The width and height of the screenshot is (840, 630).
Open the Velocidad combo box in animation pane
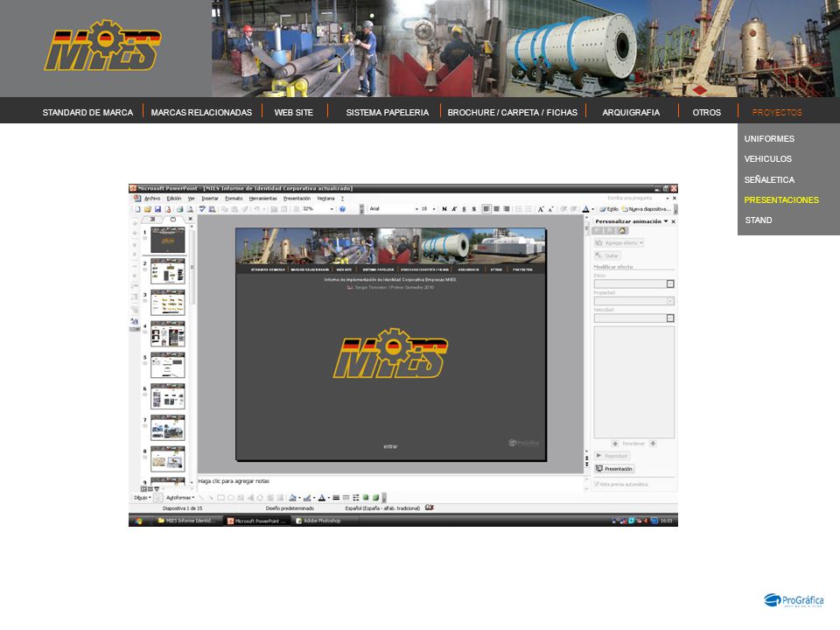tap(633, 318)
